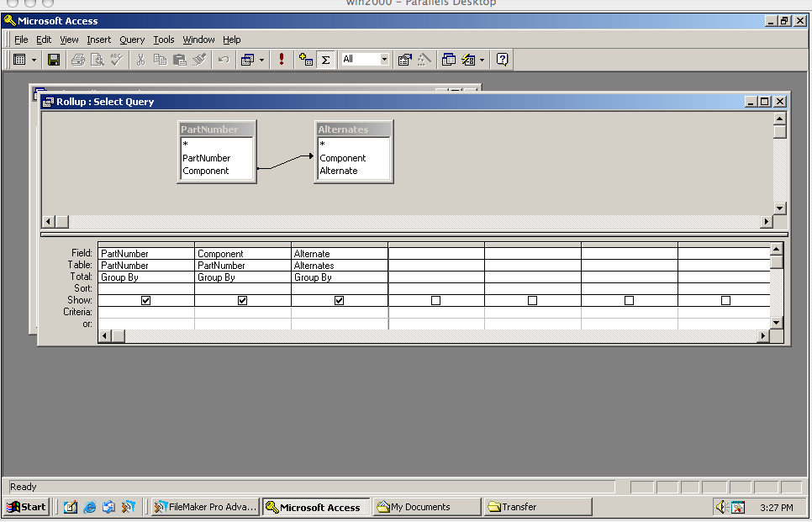Open the Properties toolbar icon

click(x=404, y=60)
